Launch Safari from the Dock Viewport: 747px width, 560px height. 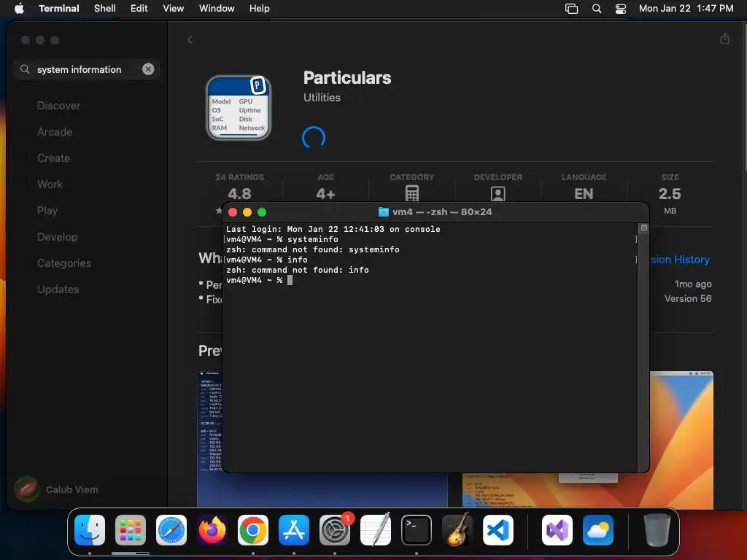171,529
